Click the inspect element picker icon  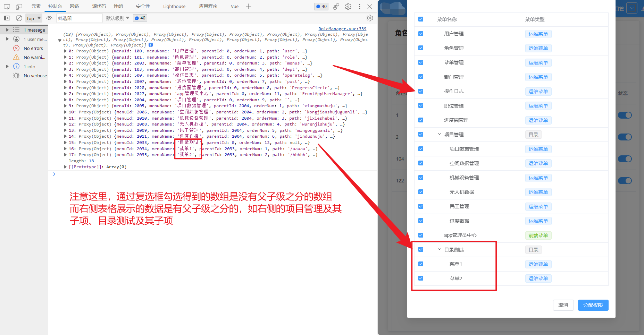coord(7,6)
